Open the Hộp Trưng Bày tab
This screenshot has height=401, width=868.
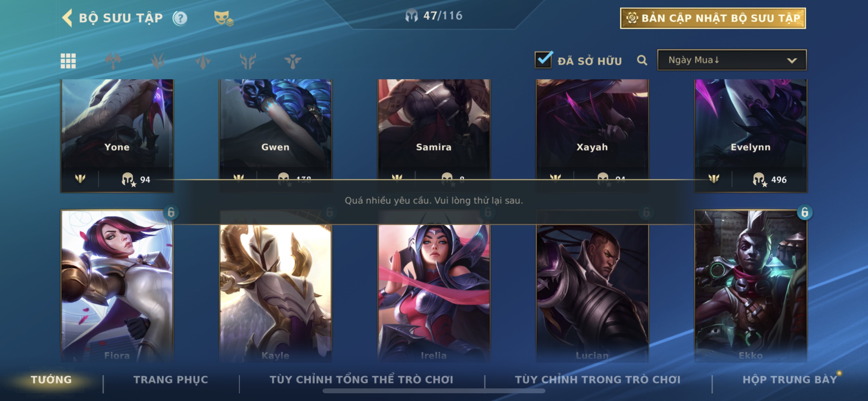coord(790,379)
